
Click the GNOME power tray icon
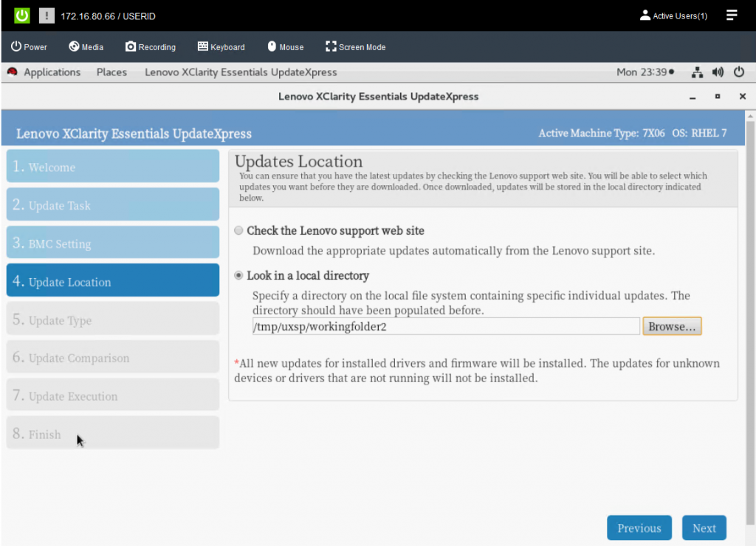click(x=738, y=72)
